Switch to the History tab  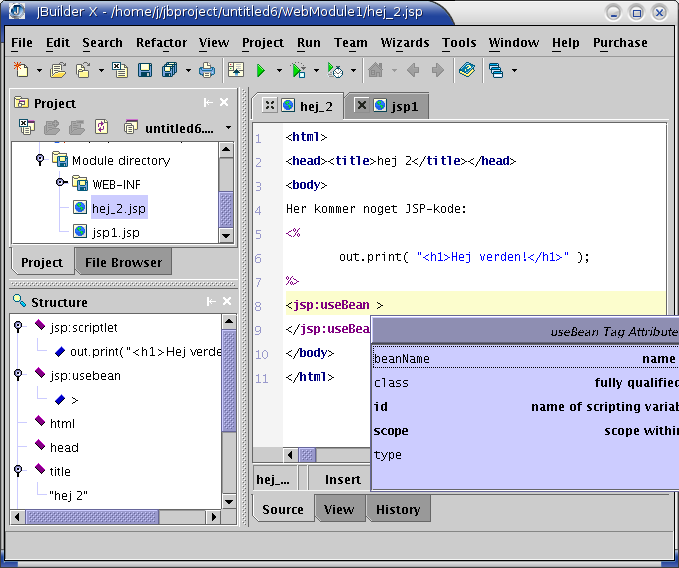pos(398,510)
